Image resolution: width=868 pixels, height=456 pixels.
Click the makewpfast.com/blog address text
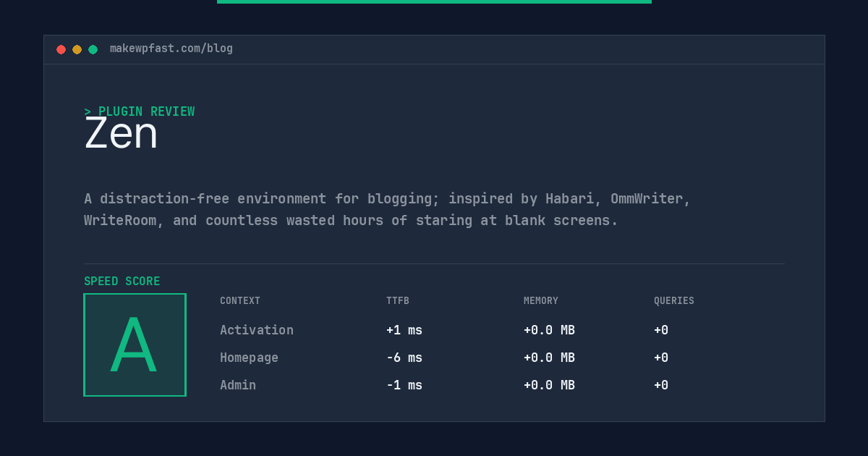(x=171, y=48)
